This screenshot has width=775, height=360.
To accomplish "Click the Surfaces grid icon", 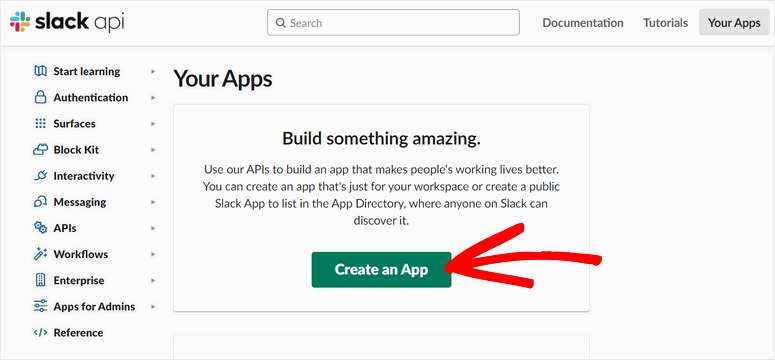I will point(40,124).
